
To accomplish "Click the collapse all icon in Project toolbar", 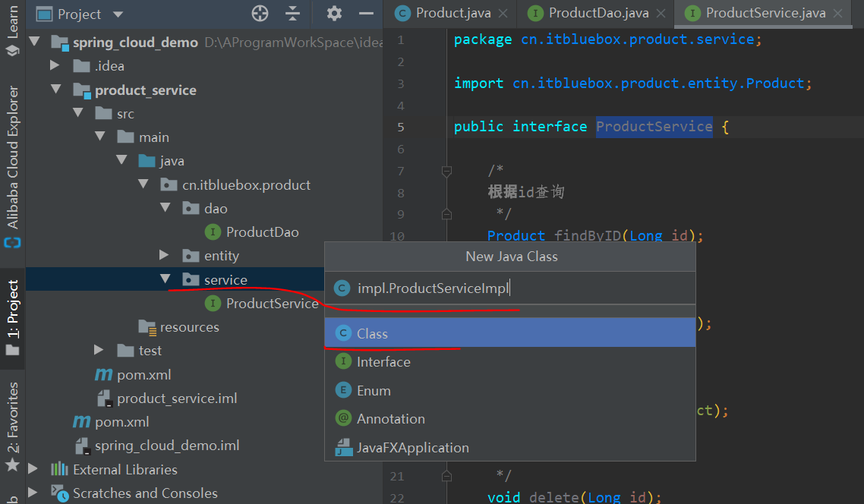I will (292, 13).
